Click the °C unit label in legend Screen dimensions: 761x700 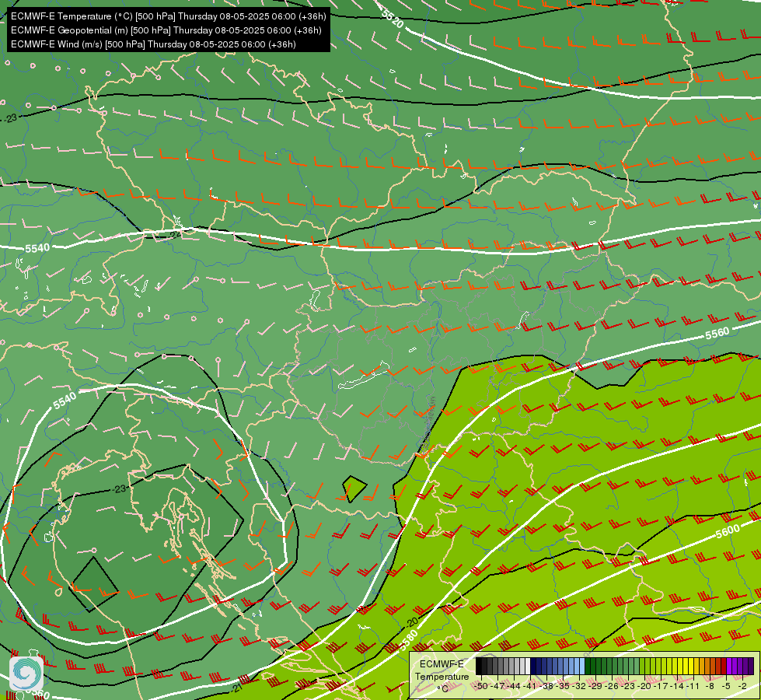[x=442, y=688]
